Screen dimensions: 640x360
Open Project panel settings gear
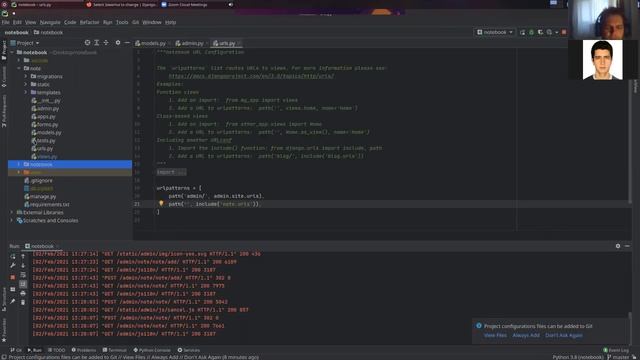click(x=118, y=42)
